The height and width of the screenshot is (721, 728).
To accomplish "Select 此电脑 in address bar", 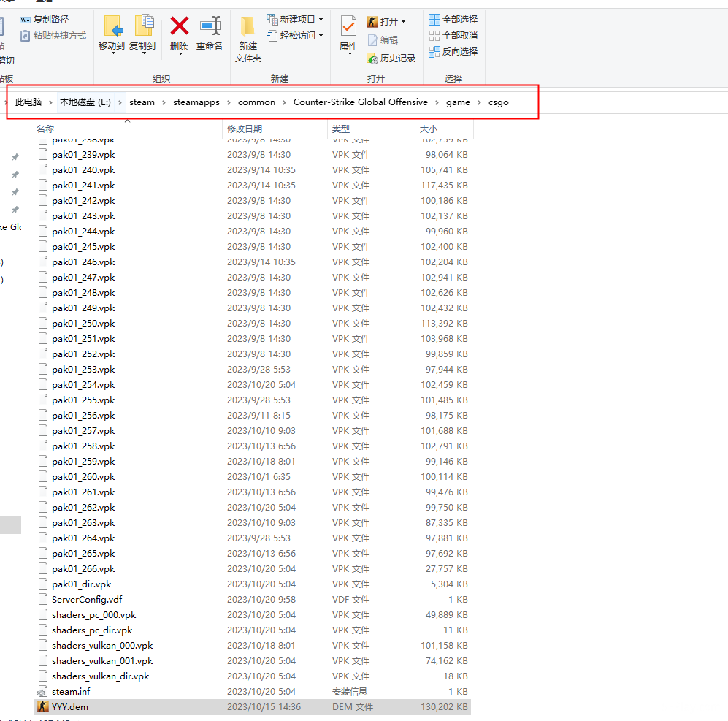I will click(x=28, y=102).
